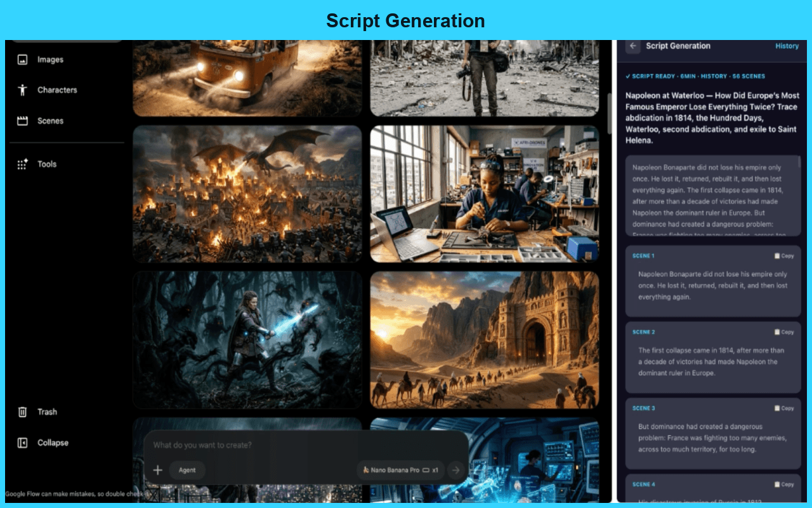812x508 pixels.
Task: Click the 'But dominance had created' scene text
Action: pyautogui.click(x=712, y=438)
